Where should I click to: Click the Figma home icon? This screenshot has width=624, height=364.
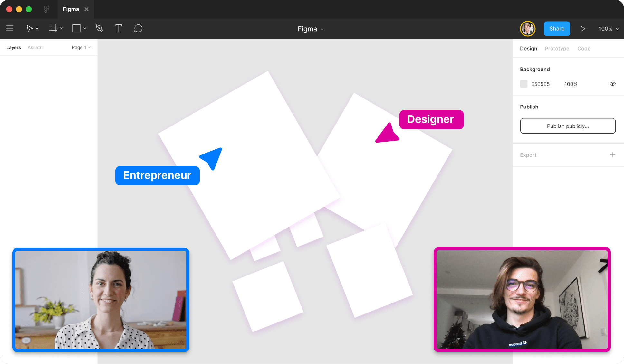click(x=47, y=9)
